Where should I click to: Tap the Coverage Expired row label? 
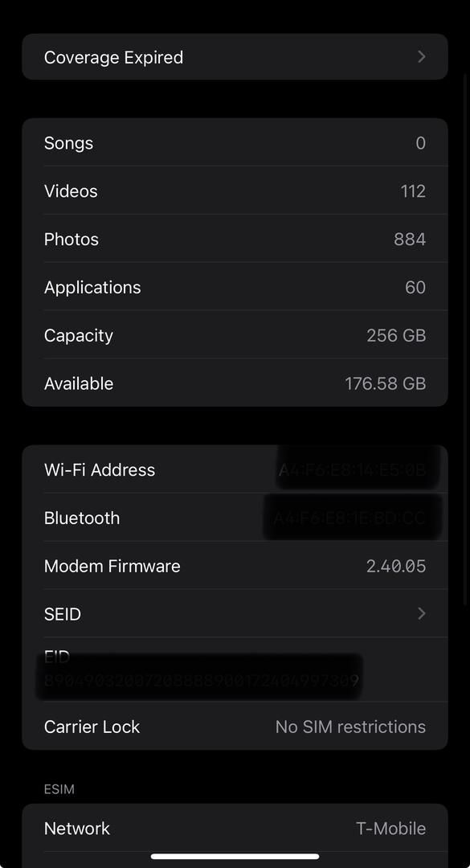(113, 58)
